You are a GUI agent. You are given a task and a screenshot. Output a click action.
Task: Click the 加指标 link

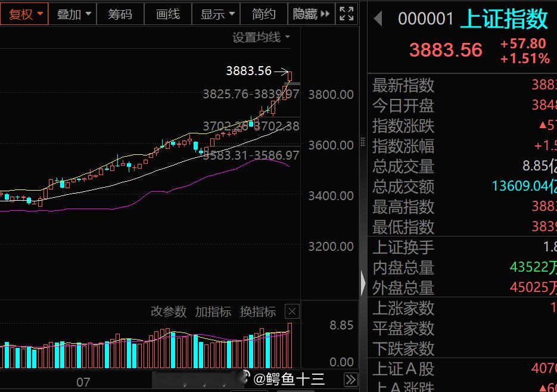[213, 312]
